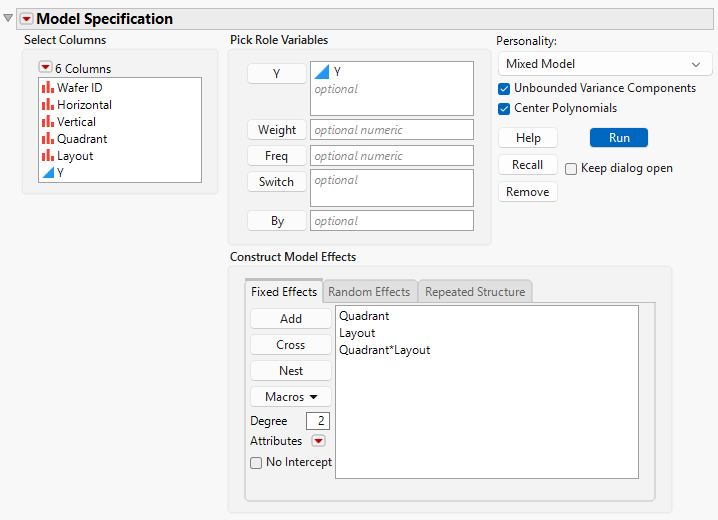The width and height of the screenshot is (718, 520).
Task: Click the Y role button
Action: pyautogui.click(x=277, y=73)
